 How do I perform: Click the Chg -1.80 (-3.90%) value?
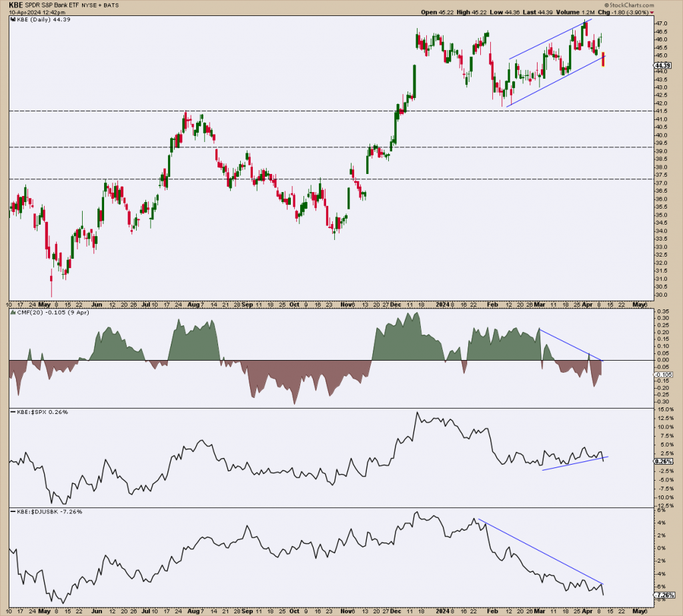pos(624,12)
